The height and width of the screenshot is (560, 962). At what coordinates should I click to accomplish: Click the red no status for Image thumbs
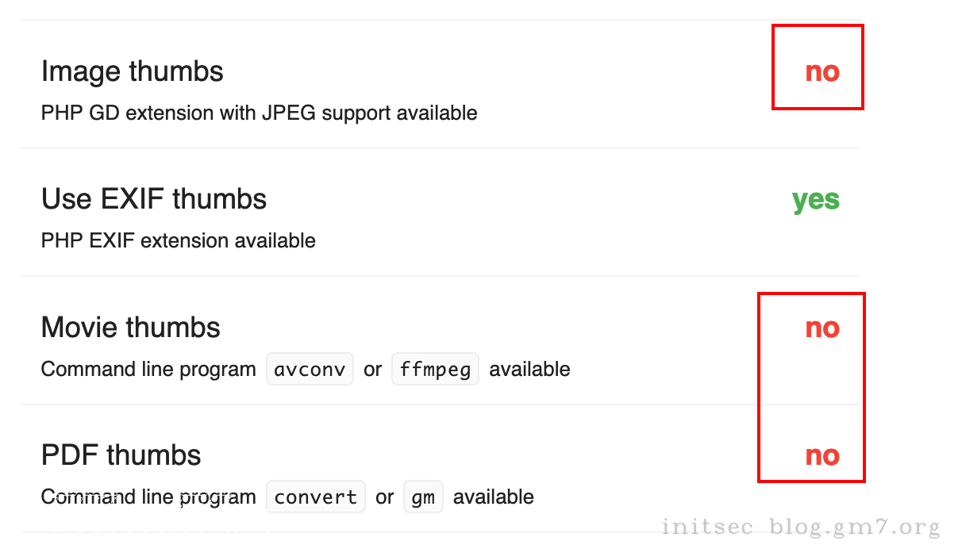(x=822, y=72)
